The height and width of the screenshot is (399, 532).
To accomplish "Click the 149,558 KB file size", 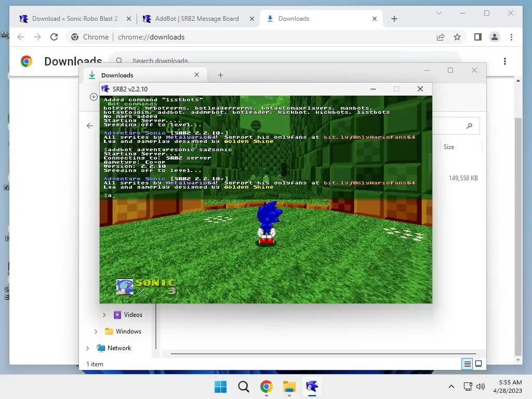I will [x=463, y=178].
